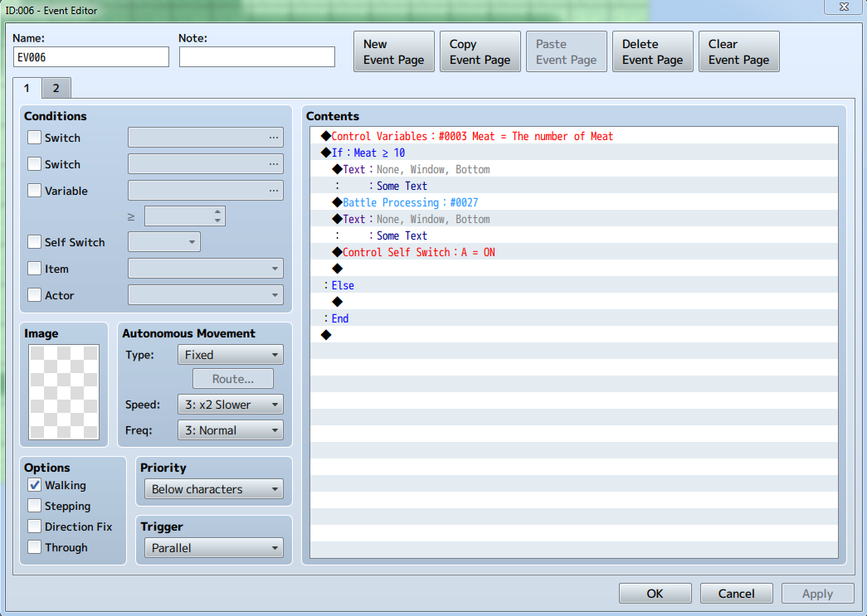
Task: Select the empty command line below Else
Action: 574,302
